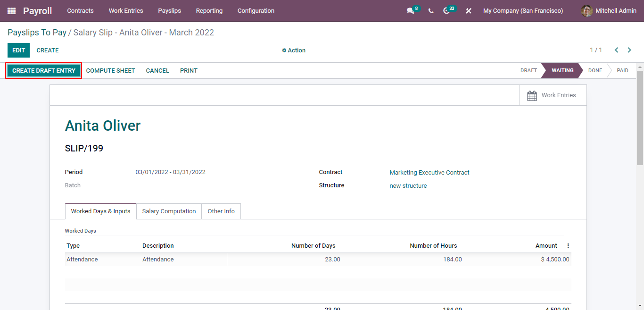
Task: Open the Marketing Executive Contract link
Action: [x=429, y=173]
